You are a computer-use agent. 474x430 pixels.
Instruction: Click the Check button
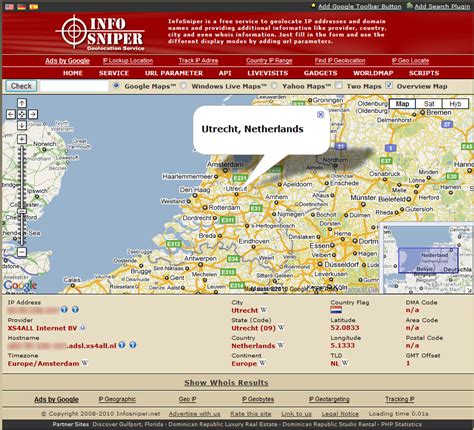(x=21, y=86)
